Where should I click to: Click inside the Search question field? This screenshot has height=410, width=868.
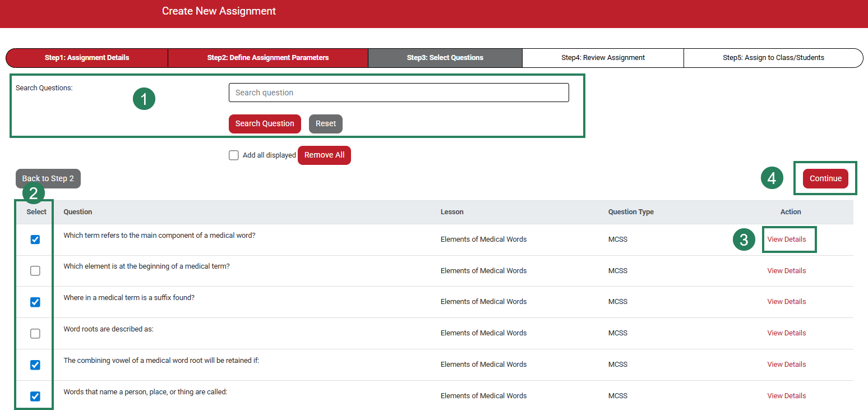pos(398,92)
